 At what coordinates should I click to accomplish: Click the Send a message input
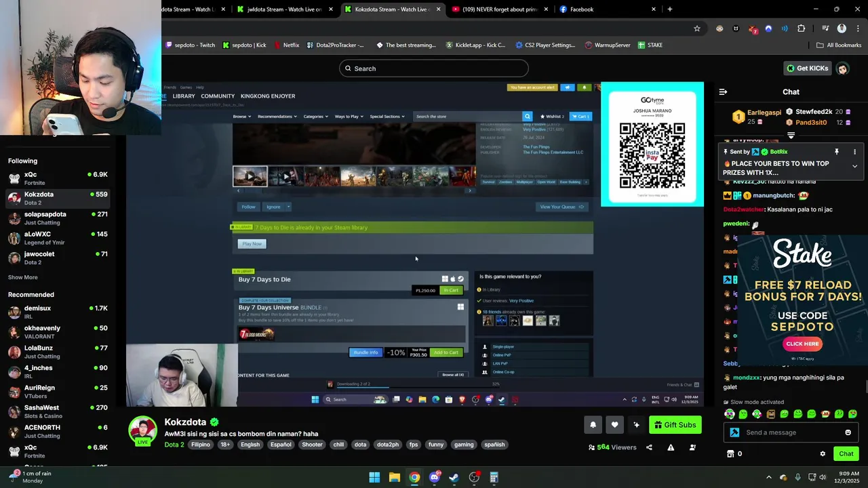(791, 432)
